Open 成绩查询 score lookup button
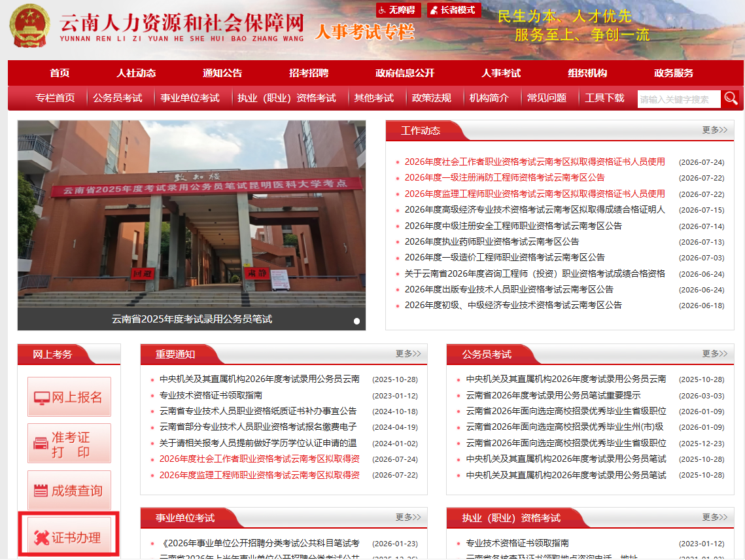Viewport: 745px width, 560px height. point(69,491)
